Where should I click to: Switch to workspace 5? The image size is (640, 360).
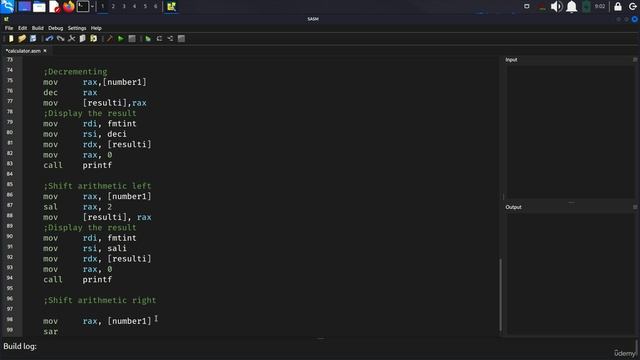[145, 7]
